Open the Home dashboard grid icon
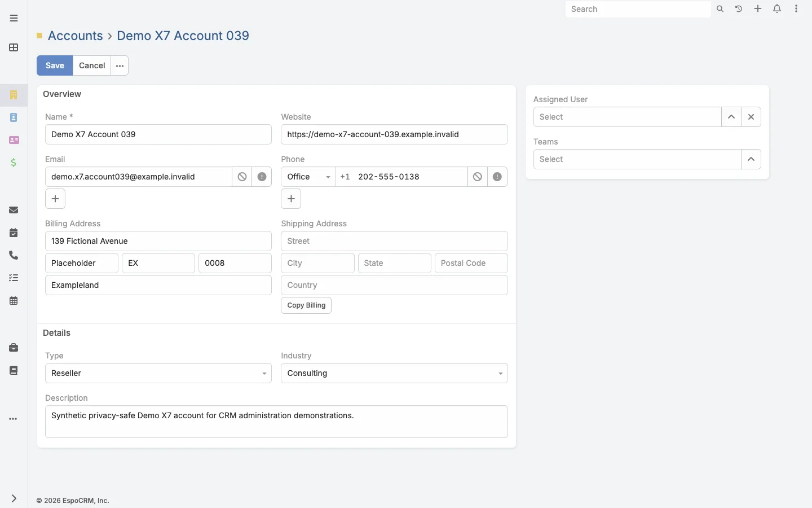This screenshot has width=812, height=508. [14, 47]
